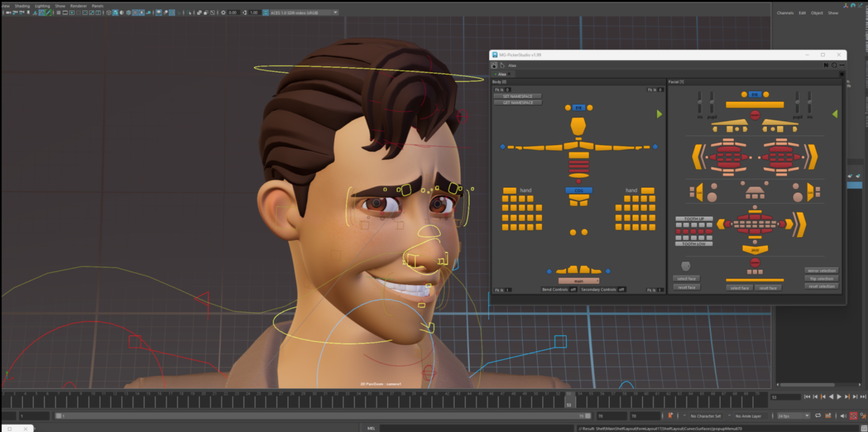The height and width of the screenshot is (432, 868).
Task: Go to start of playback range
Action: pos(807,397)
